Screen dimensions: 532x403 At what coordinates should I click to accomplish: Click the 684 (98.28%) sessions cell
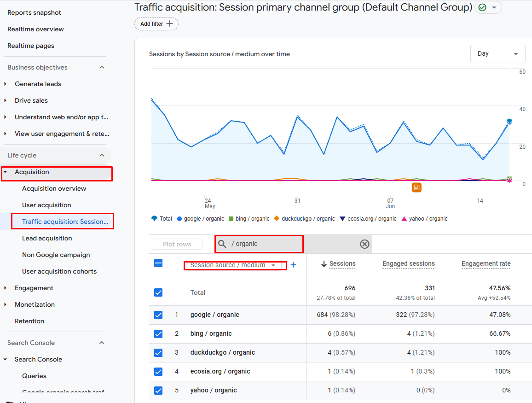click(336, 315)
